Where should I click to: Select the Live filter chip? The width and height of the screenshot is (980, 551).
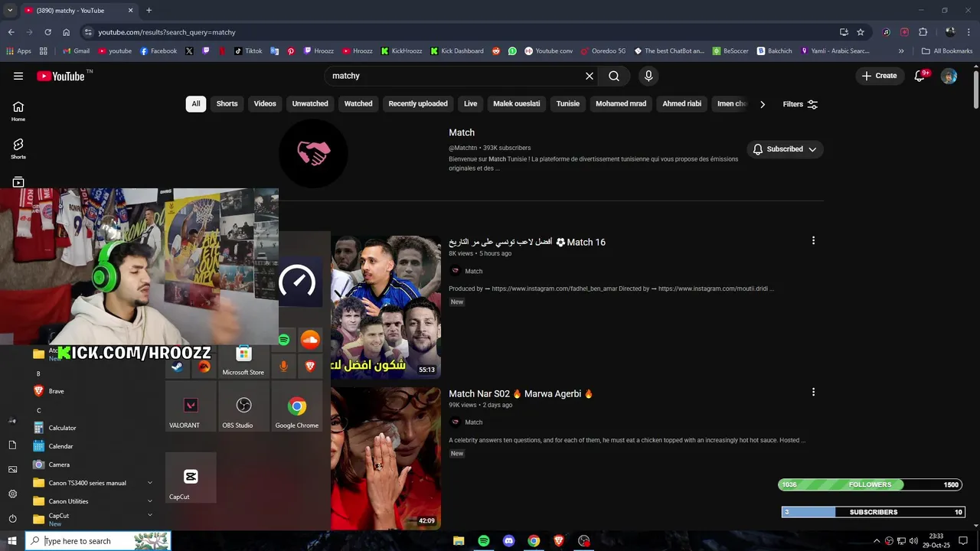click(470, 104)
